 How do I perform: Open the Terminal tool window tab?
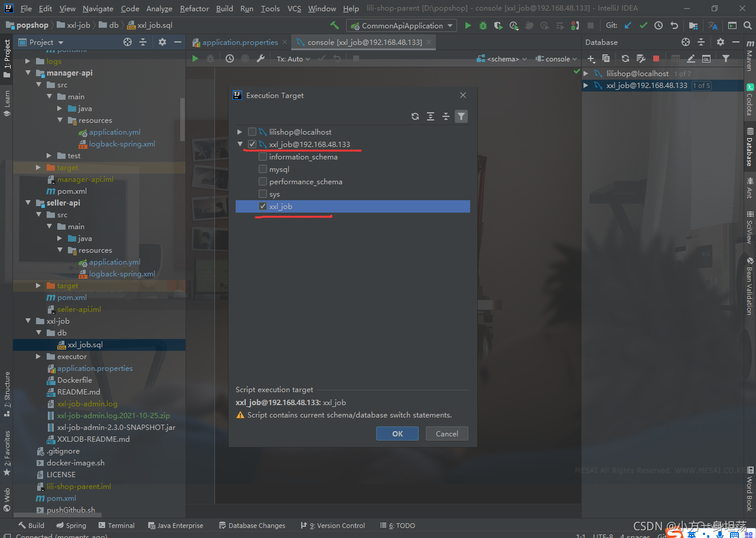click(x=116, y=525)
